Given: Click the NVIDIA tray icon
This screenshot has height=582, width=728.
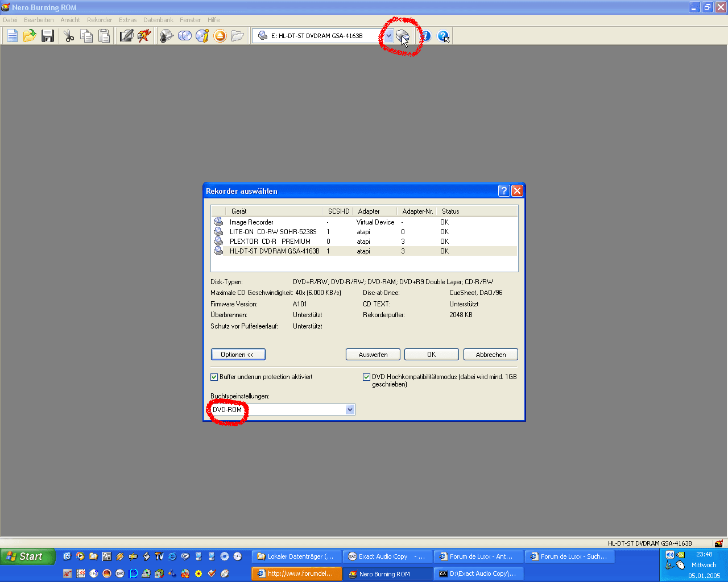Looking at the screenshot, I should 680,555.
